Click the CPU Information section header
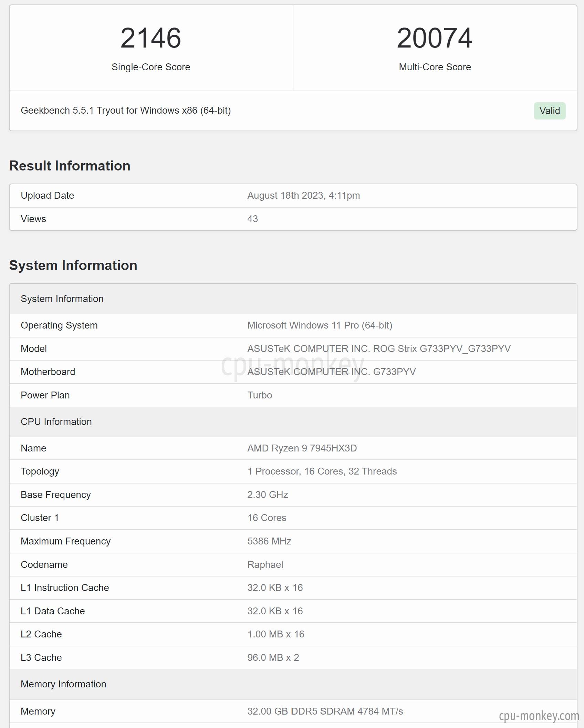This screenshot has height=728, width=584. pyautogui.click(x=293, y=422)
